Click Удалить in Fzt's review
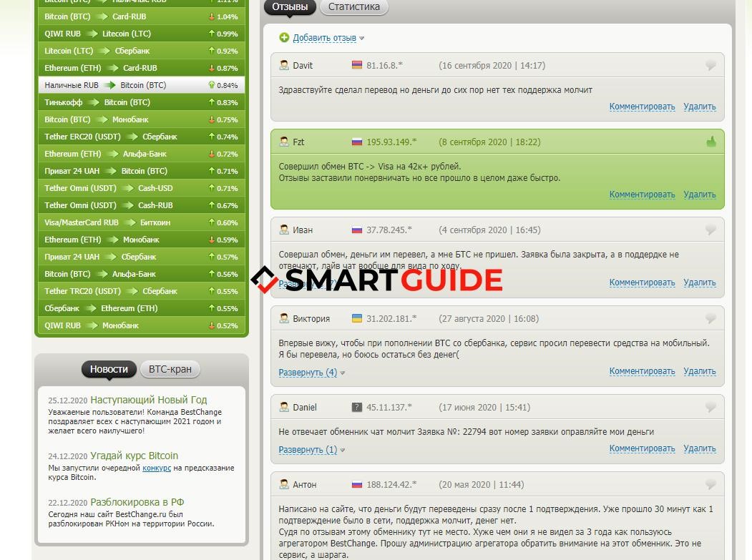Viewport: 752px width, 560px height. tap(699, 195)
